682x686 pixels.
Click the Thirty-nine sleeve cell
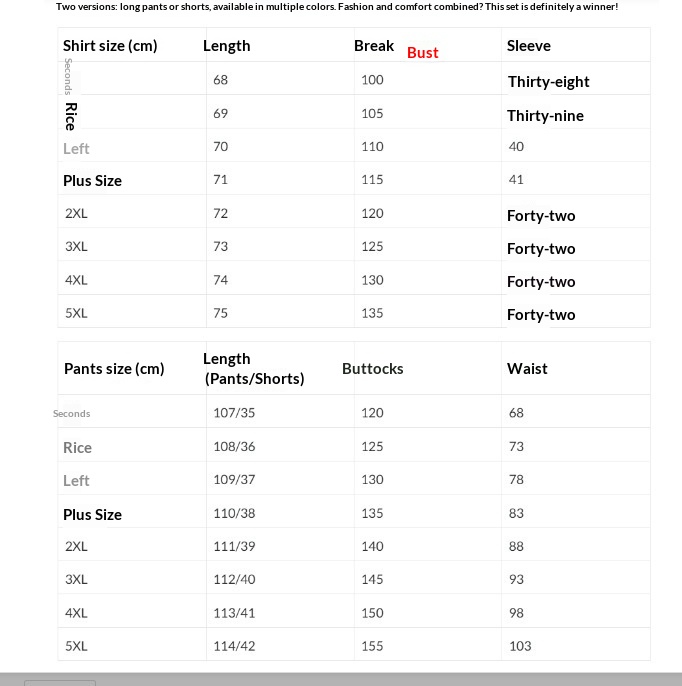[x=545, y=116]
